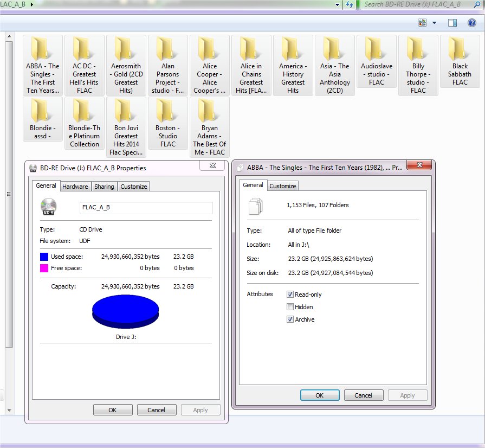Viewport: 485px width, 448px height.
Task: Select General tab in ABBA properties
Action: click(x=253, y=185)
